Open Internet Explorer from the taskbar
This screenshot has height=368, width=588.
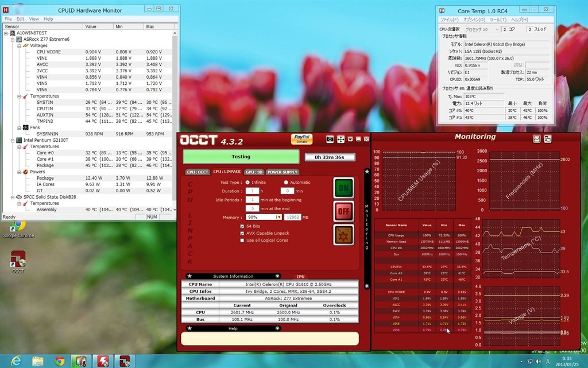click(x=16, y=361)
